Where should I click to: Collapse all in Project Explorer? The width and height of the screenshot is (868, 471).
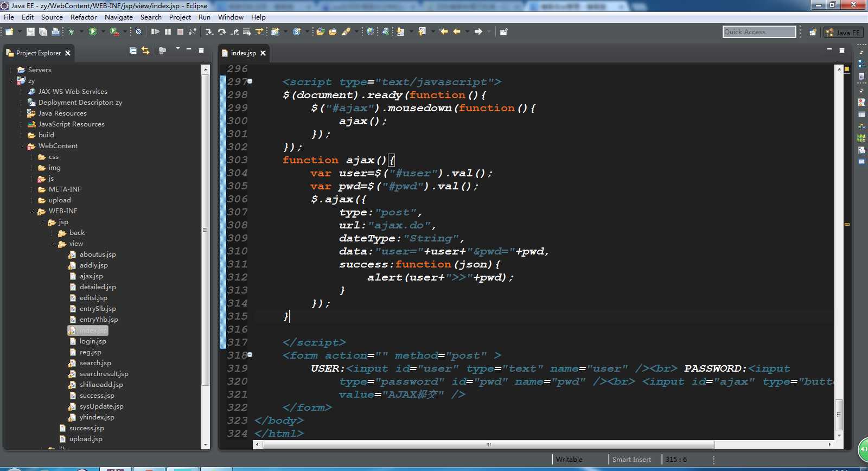point(133,50)
